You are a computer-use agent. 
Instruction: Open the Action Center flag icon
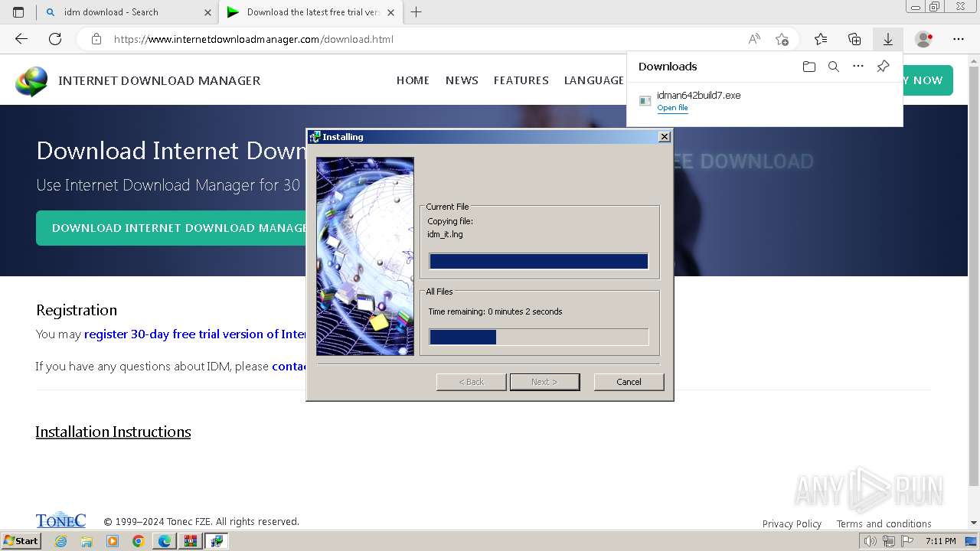coord(906,541)
